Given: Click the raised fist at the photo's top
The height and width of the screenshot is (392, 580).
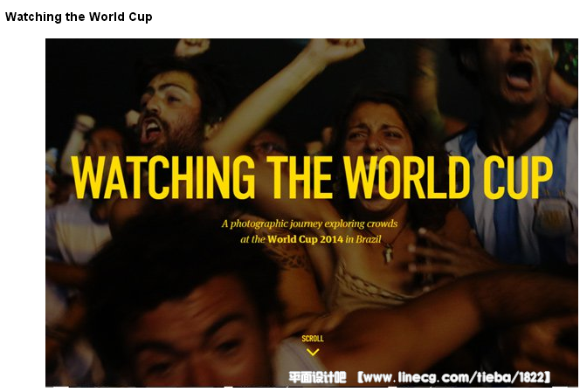Looking at the screenshot, I should pyautogui.click(x=336, y=48).
